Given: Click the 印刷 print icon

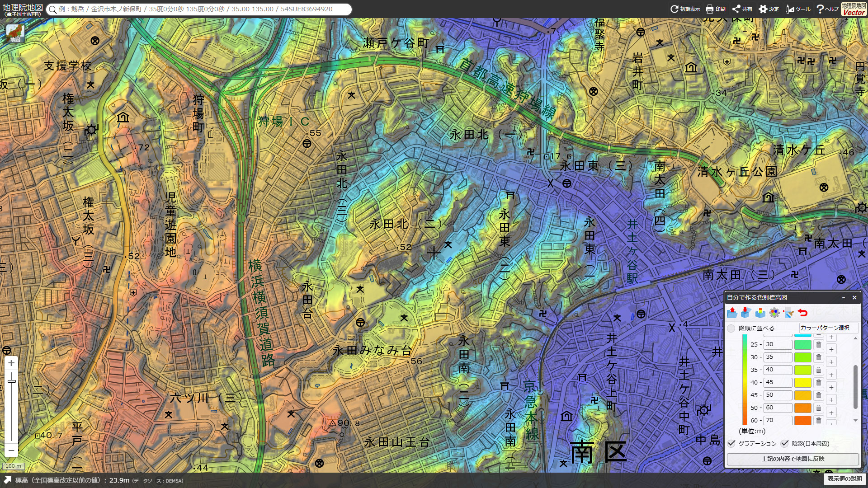Looking at the screenshot, I should [715, 9].
